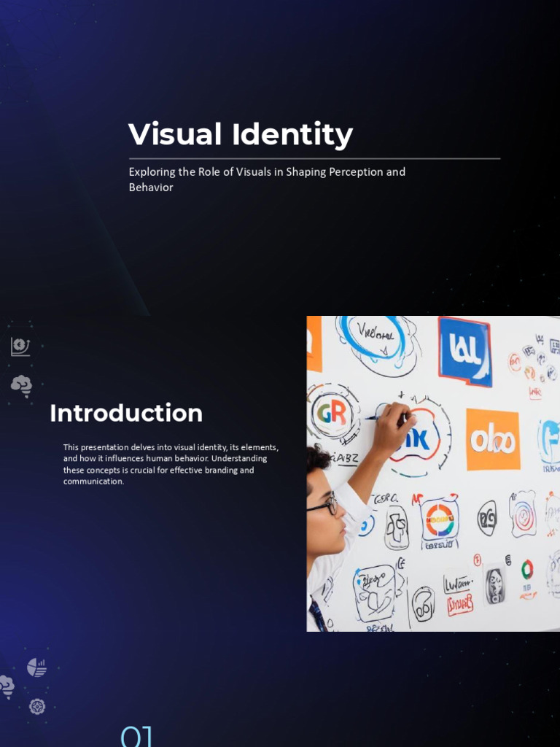Select the paragraph starting "This presentation delves into"
560x747 pixels.
point(171,464)
